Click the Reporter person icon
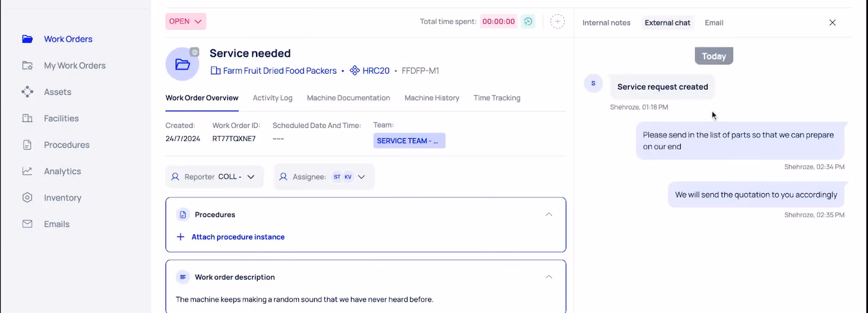 (x=175, y=177)
